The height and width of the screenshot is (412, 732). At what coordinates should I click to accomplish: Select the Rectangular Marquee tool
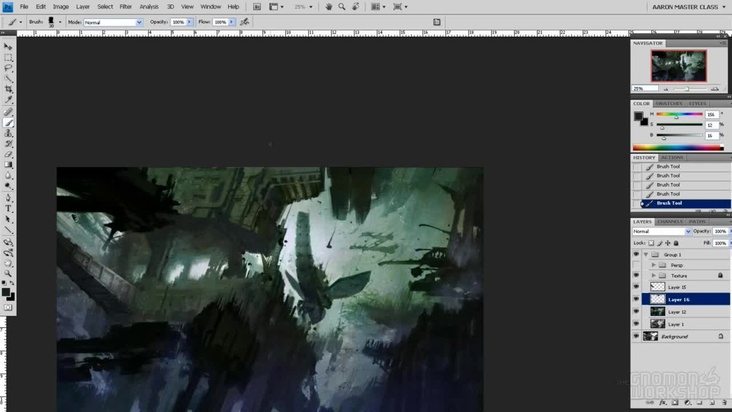coord(8,57)
